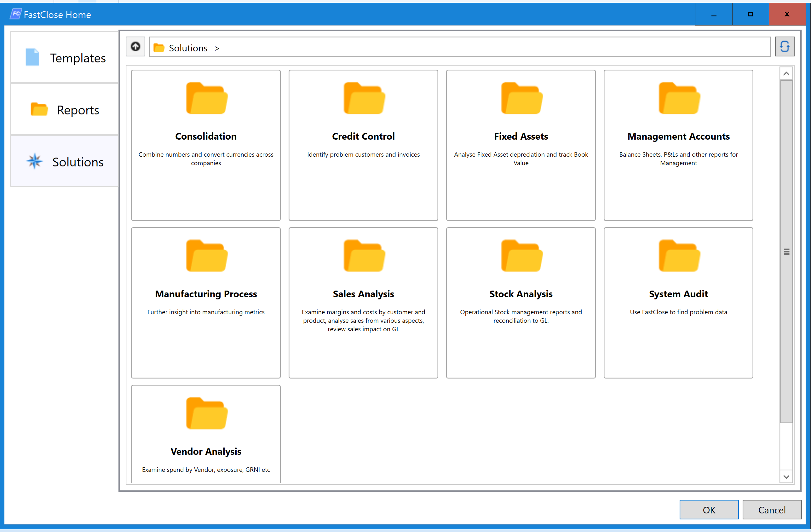Select the Management Accounts title text

click(x=678, y=136)
